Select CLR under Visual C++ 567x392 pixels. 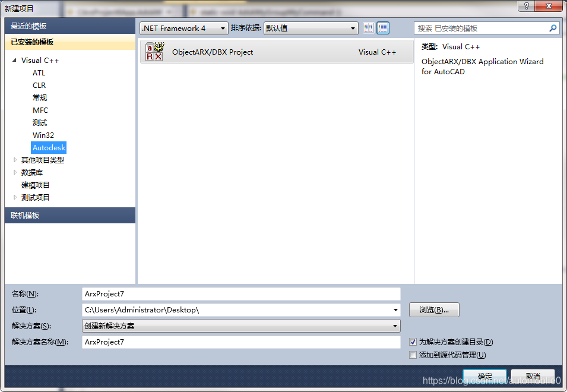[39, 86]
